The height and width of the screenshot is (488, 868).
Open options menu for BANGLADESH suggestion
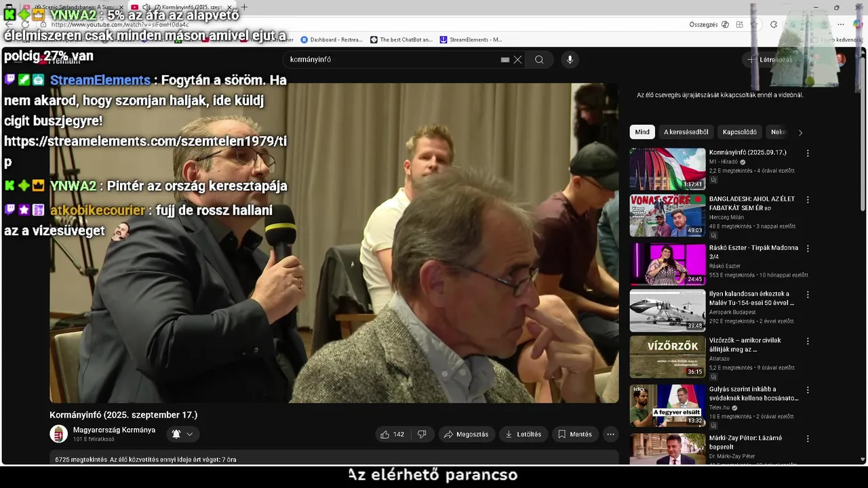807,200
